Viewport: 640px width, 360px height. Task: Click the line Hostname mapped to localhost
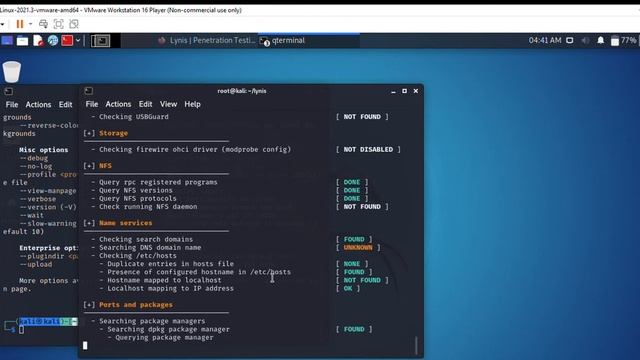(164, 280)
